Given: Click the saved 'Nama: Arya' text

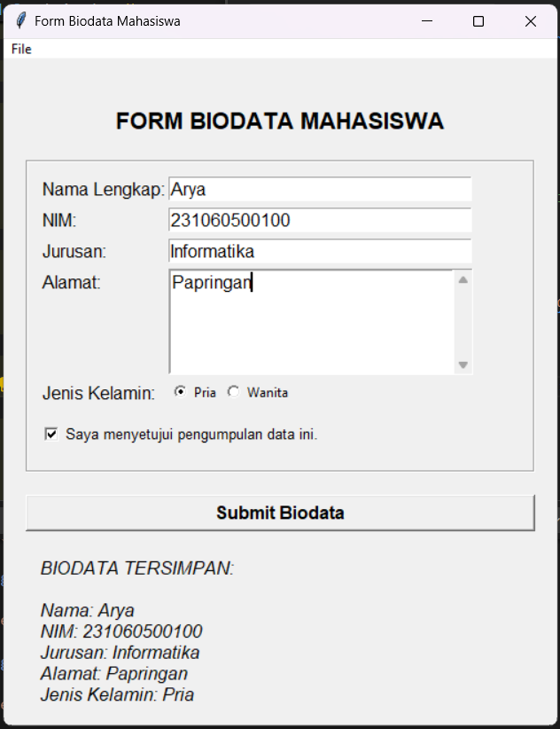Looking at the screenshot, I should tap(86, 610).
